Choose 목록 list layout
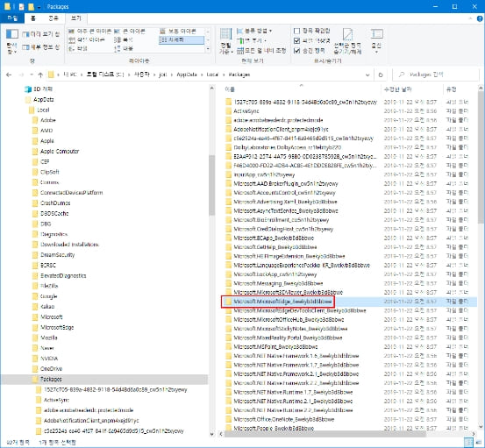 coord(123,39)
